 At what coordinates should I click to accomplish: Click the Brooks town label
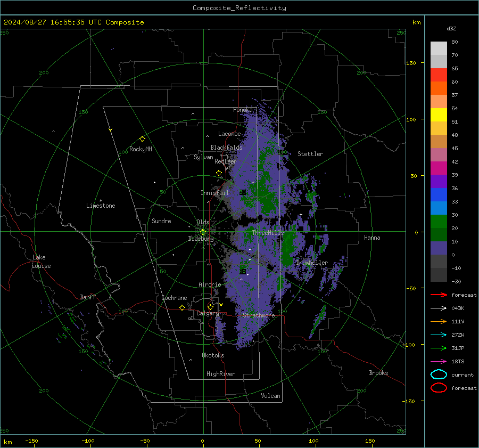(x=378, y=373)
